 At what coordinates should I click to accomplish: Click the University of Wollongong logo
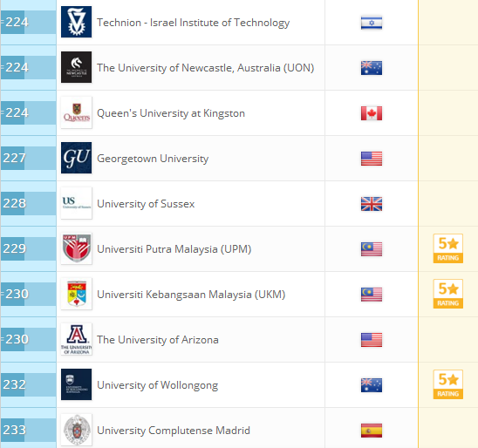[76, 384]
